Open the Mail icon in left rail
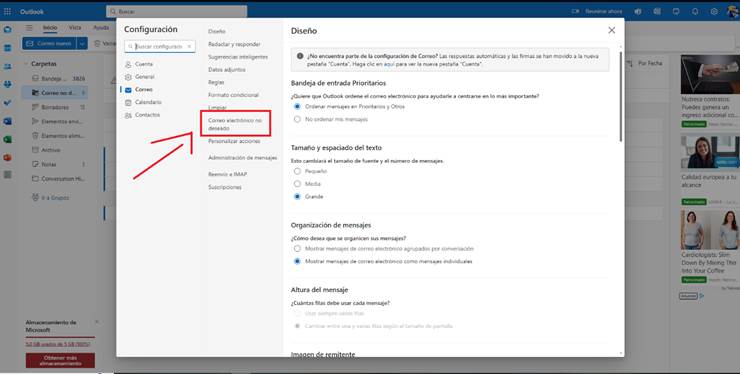 [x=8, y=29]
